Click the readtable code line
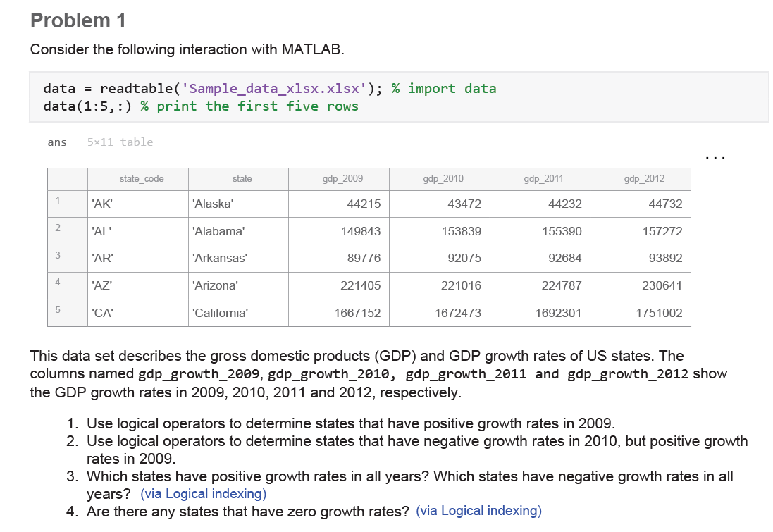 pos(270,88)
